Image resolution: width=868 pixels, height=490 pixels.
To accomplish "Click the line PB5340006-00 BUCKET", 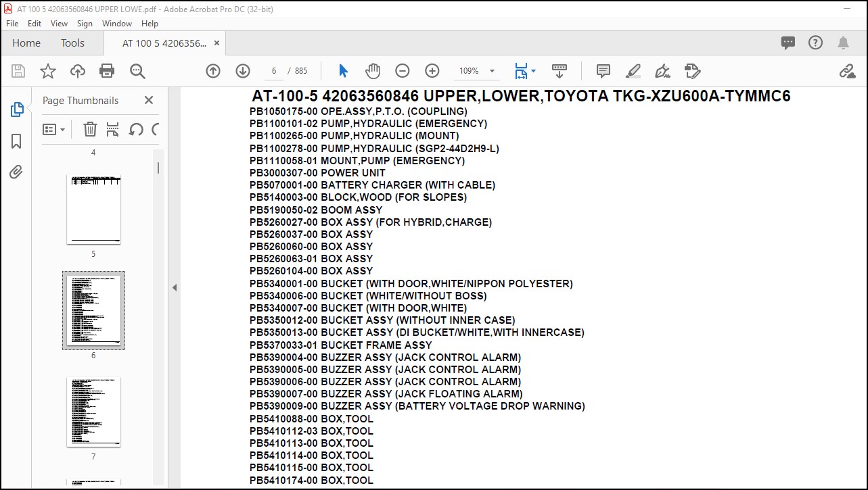I will pyautogui.click(x=368, y=296).
